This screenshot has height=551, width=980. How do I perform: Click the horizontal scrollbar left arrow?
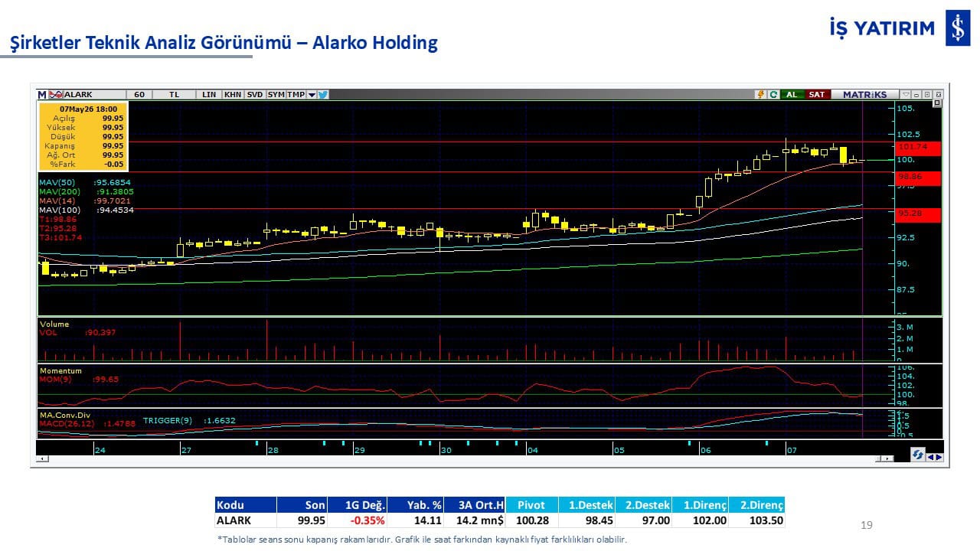click(41, 459)
